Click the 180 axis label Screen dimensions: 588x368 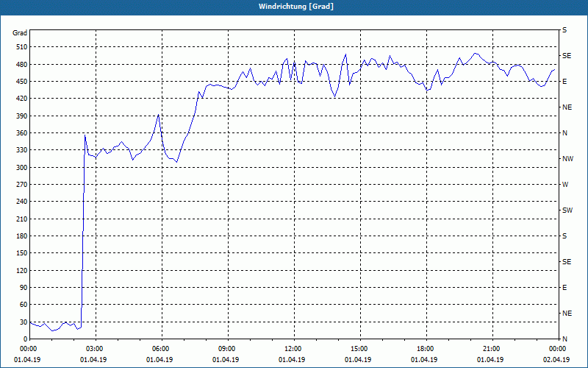[x=22, y=236]
